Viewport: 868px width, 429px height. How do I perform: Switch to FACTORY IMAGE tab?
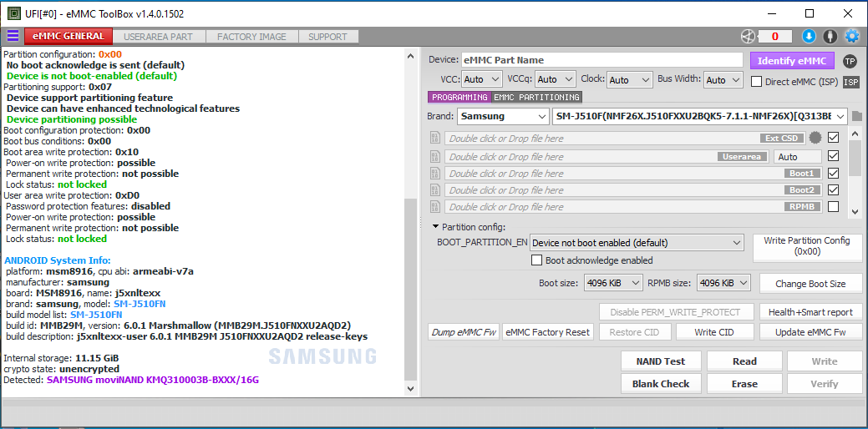[x=251, y=37]
